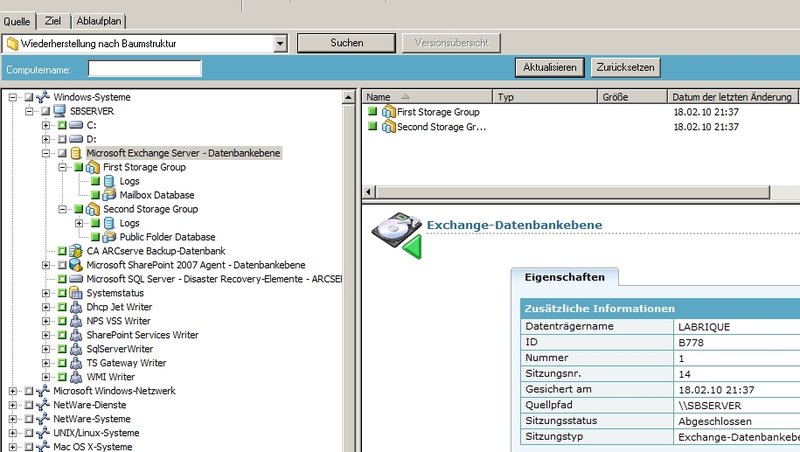This screenshot has width=800, height=452.
Task: Click the SharePoint 2007 Agent icon
Action: (76, 265)
